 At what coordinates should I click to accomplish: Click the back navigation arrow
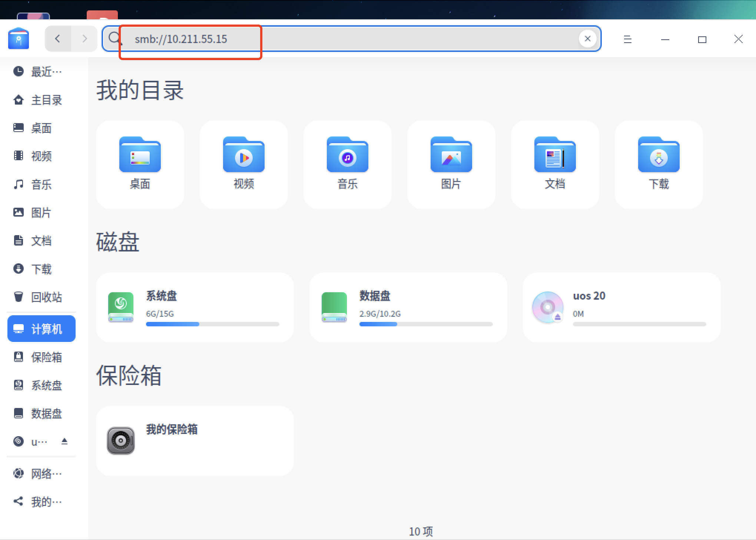57,39
